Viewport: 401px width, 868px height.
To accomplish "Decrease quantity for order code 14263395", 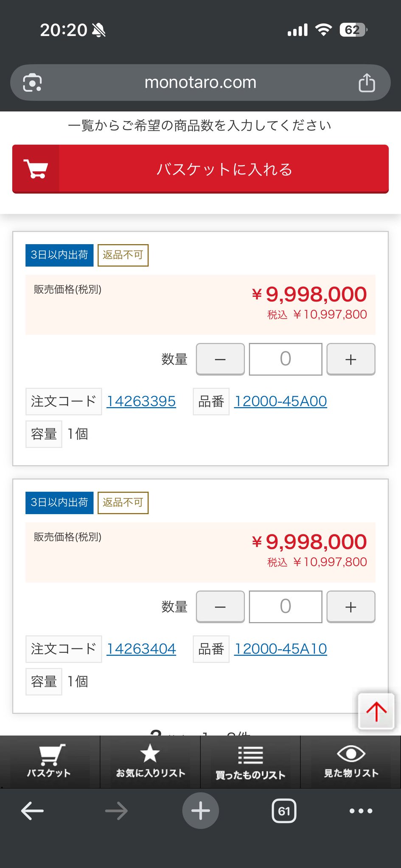I will [220, 359].
